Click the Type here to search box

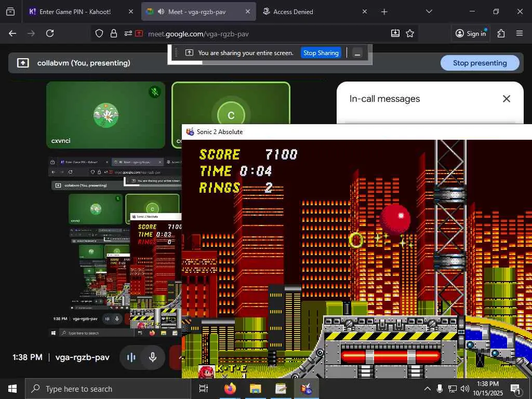(108, 389)
